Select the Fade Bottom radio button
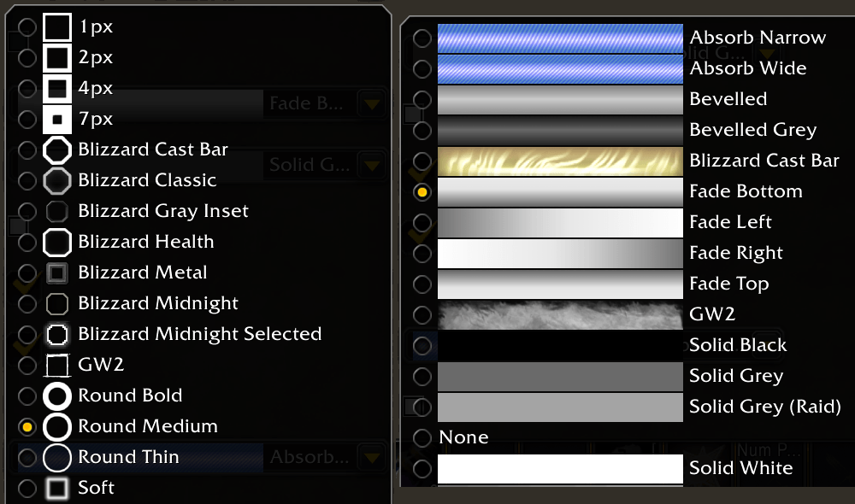The image size is (855, 504). [422, 192]
